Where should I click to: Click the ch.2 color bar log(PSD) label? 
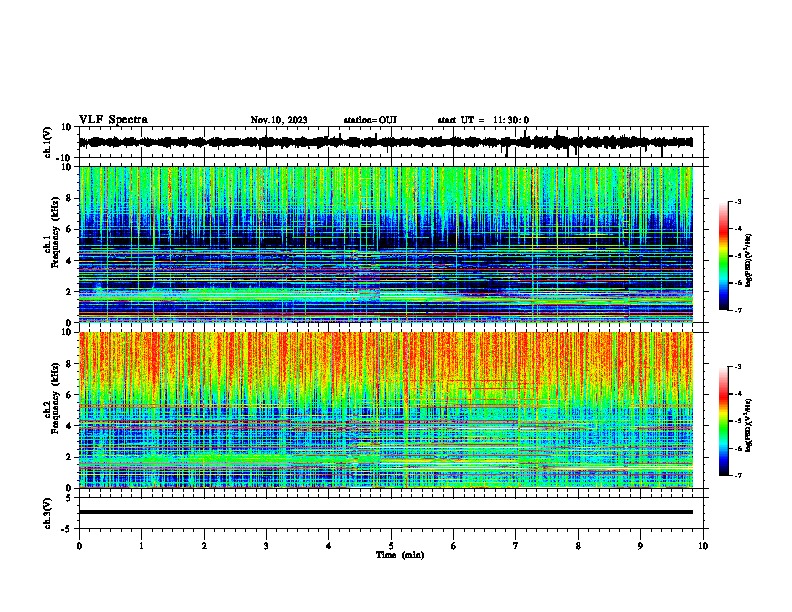tap(749, 426)
